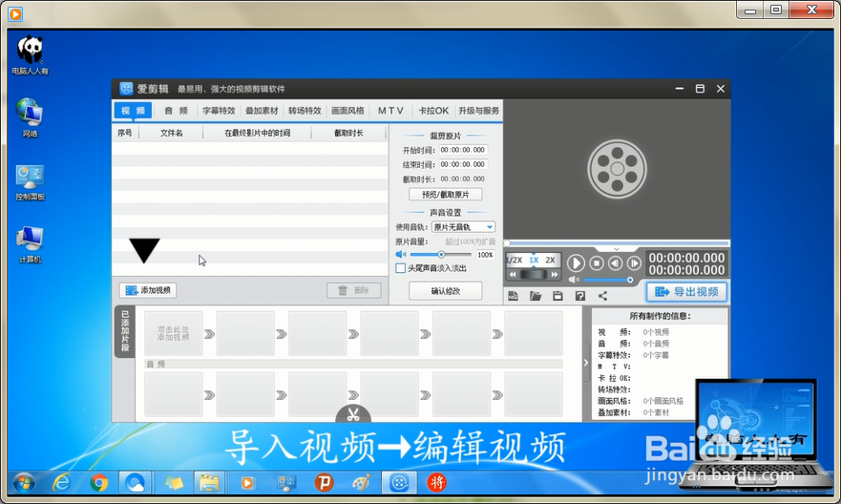The height and width of the screenshot is (504, 841).
Task: Click the 文件名 column header
Action: coord(172,133)
